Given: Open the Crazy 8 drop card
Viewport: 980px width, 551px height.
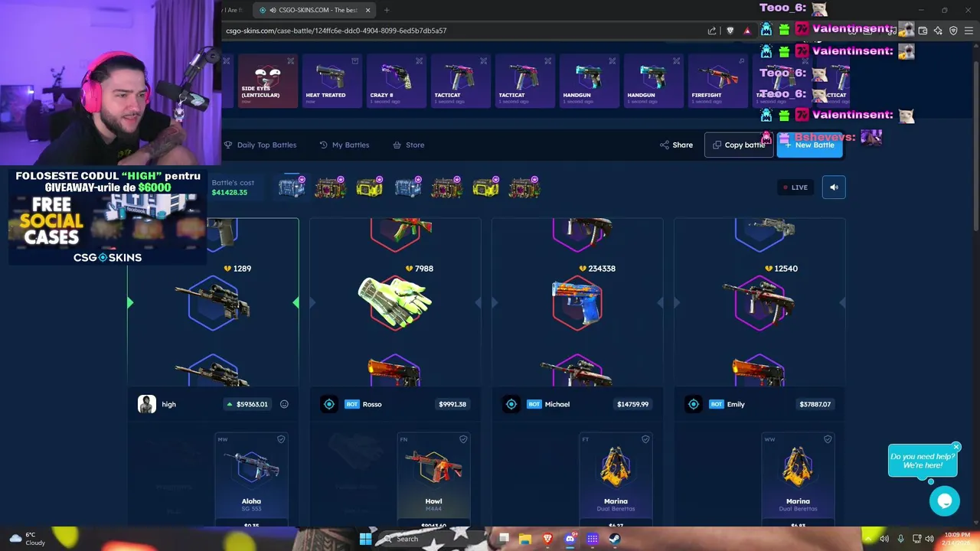Looking at the screenshot, I should [396, 80].
